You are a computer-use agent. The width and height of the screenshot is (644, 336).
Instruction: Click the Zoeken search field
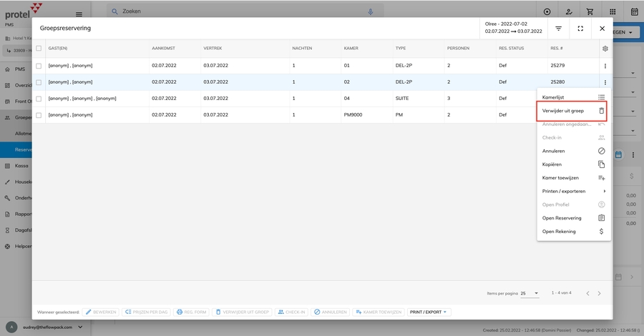click(236, 12)
